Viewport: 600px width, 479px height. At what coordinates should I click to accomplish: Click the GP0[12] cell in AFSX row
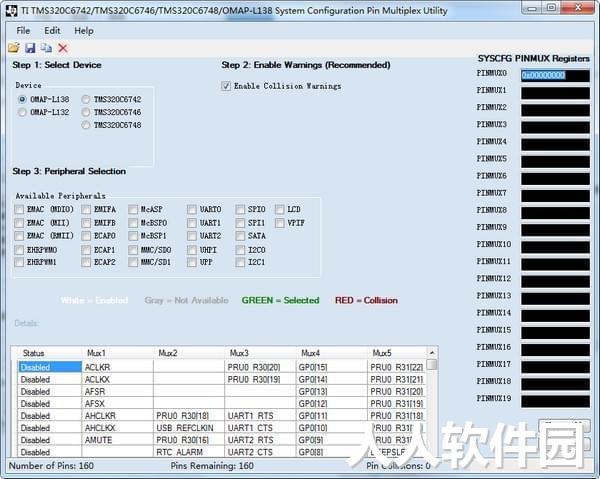pyautogui.click(x=332, y=404)
